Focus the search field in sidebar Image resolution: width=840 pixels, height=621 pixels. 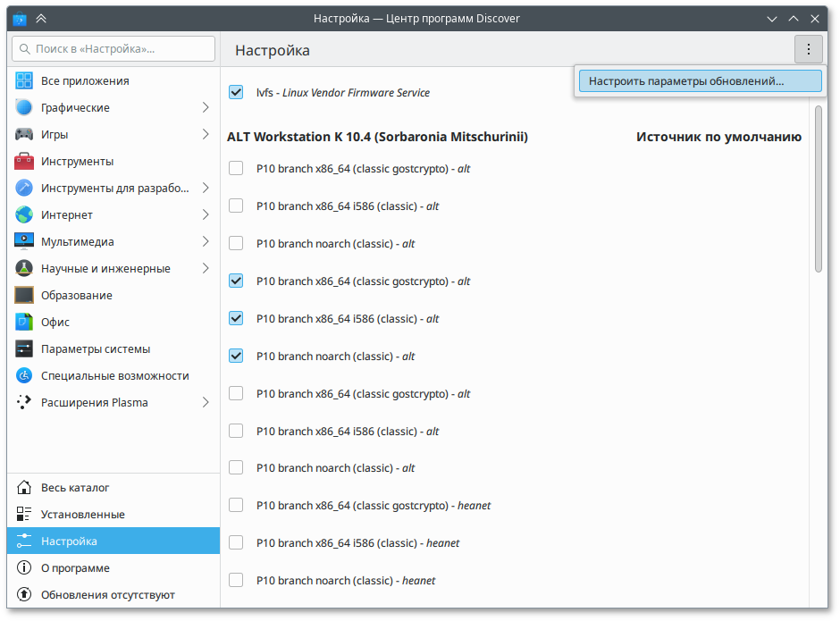tap(113, 49)
